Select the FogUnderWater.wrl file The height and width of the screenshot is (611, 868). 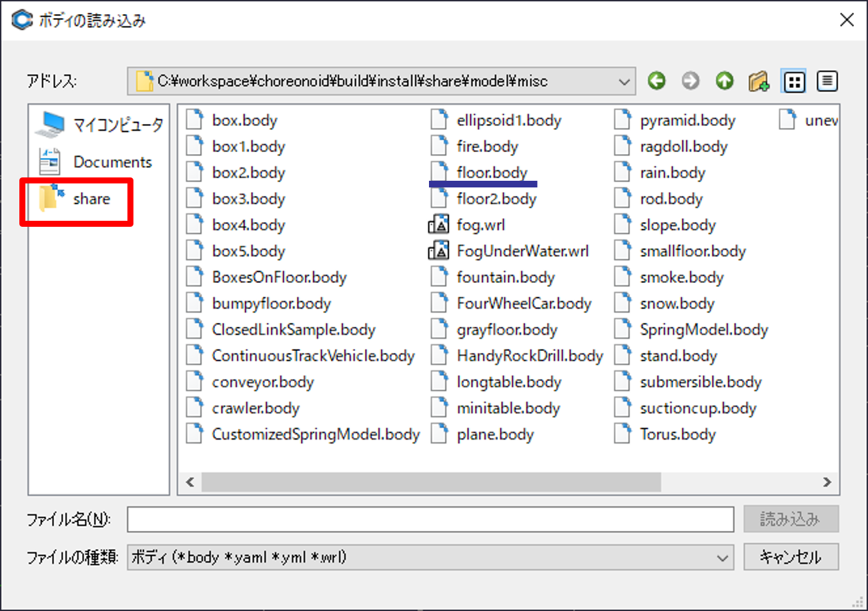[x=522, y=251]
